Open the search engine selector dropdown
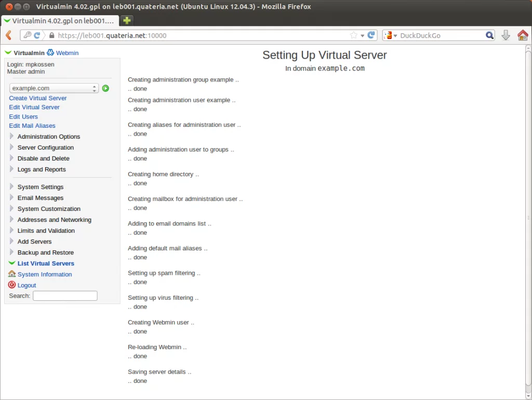The image size is (532, 400). coord(391,35)
